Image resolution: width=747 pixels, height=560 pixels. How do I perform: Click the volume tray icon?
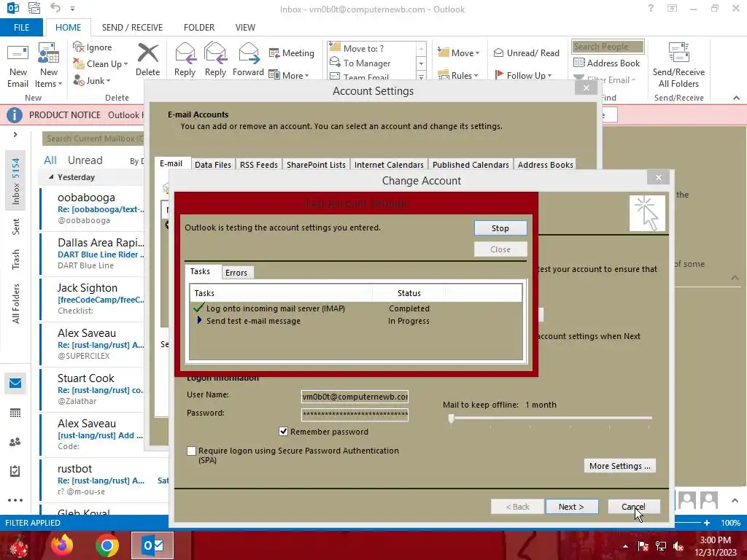678,546
